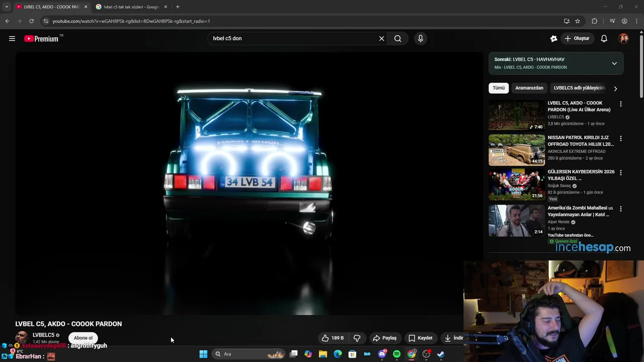Viewport: 644px width, 362px height.
Task: Open Chrome tab search dropdown
Action: (x=6, y=7)
